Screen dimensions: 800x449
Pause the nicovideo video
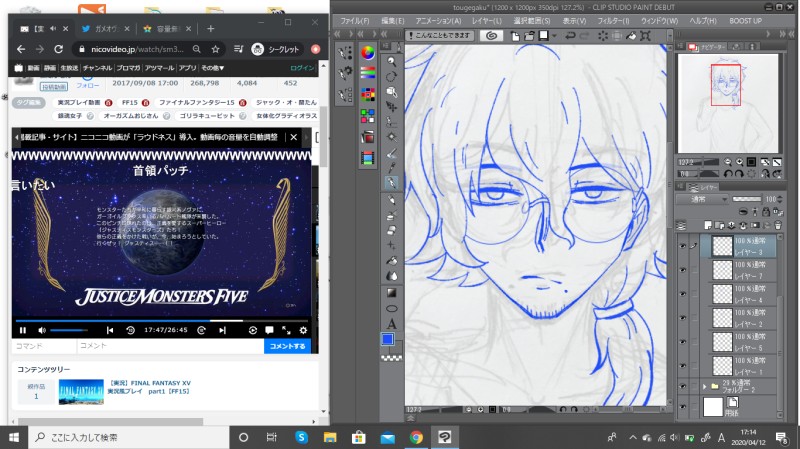pos(22,330)
